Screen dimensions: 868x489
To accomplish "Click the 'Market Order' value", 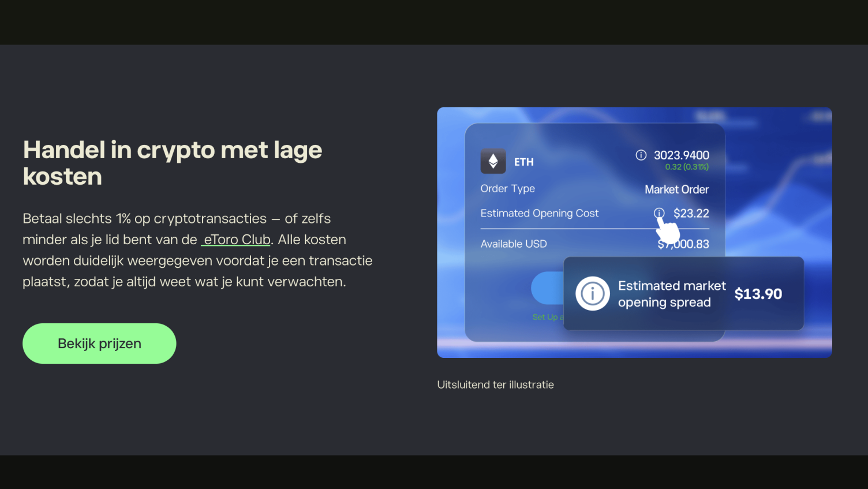I will tap(676, 189).
